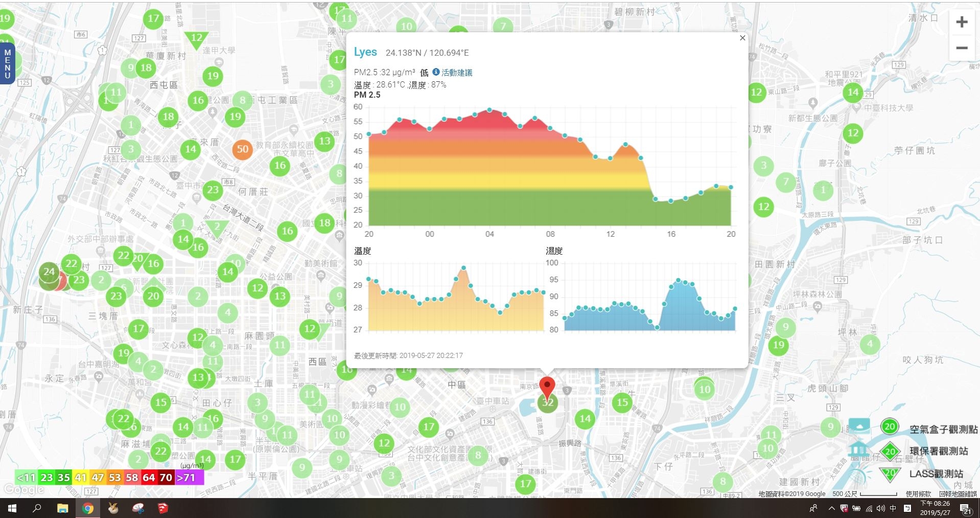Click the PM2.5 :32 μg/m³ reading
Screen dimensions: 980x518
point(385,73)
